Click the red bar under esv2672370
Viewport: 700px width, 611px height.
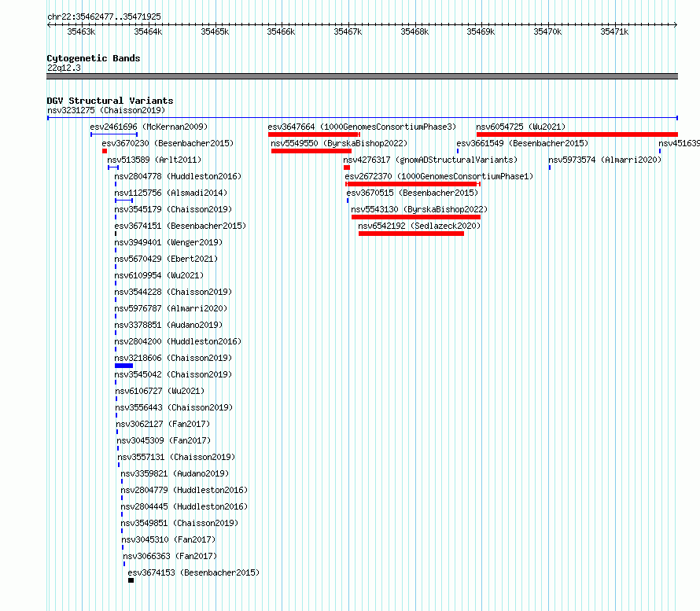point(413,184)
